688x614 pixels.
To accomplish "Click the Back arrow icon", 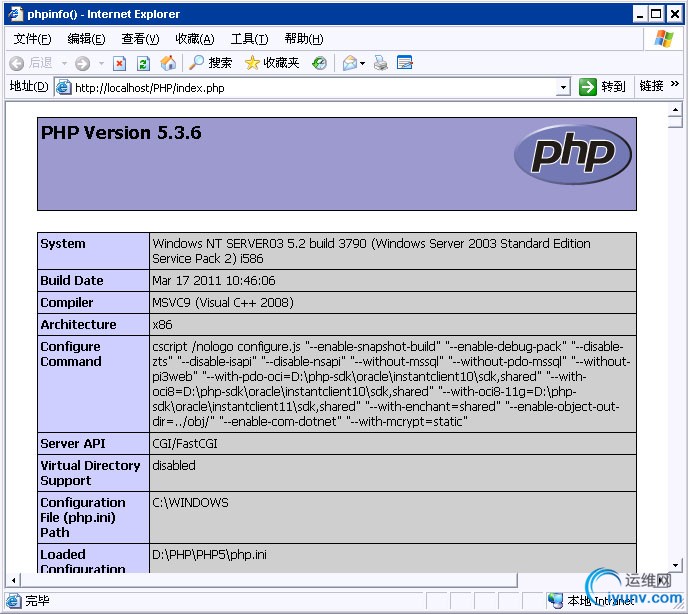I will click(x=17, y=64).
